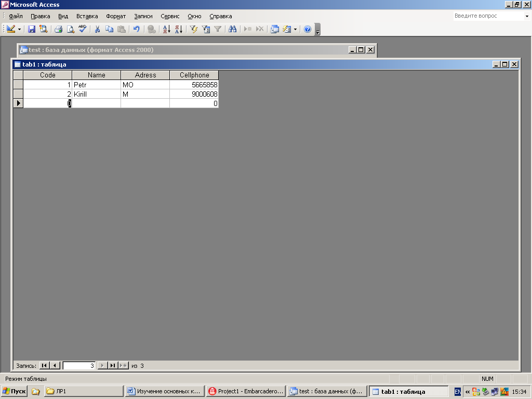Open the Сервис menu

(170, 16)
